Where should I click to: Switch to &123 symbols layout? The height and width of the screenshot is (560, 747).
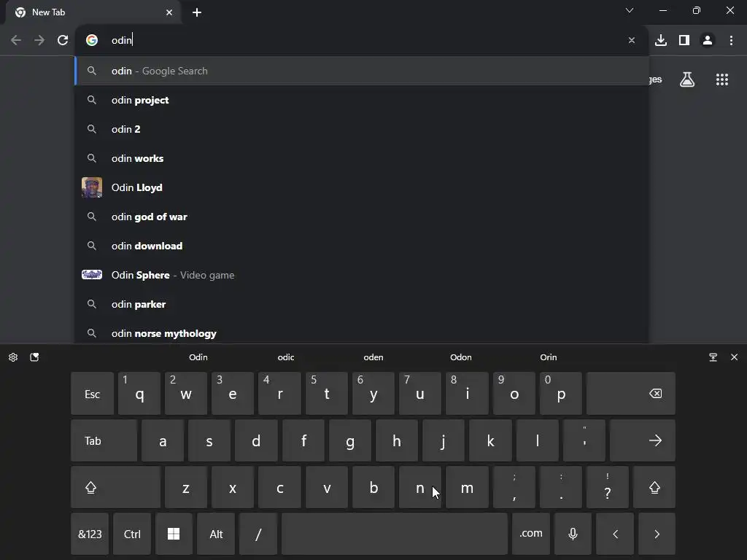pos(90,534)
